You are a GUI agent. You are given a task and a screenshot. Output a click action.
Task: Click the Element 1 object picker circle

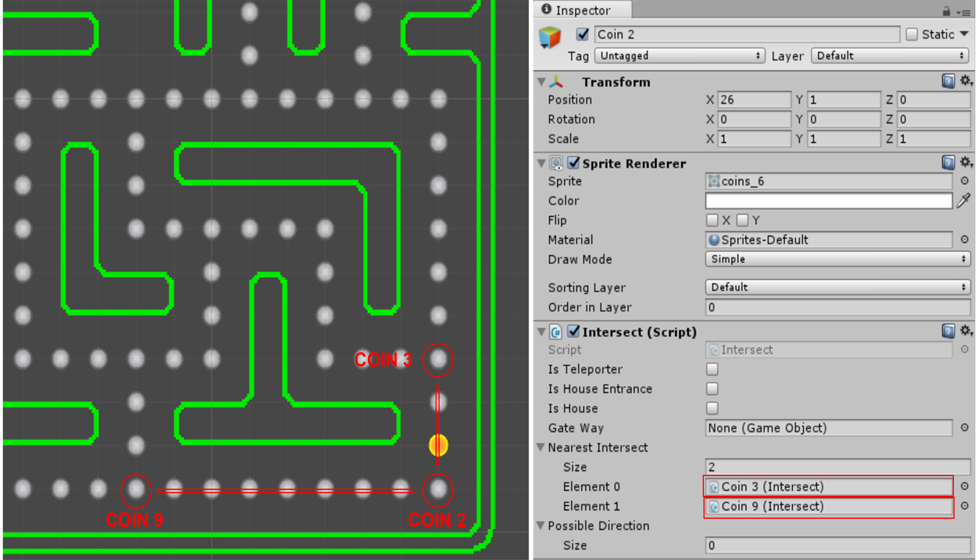coord(965,506)
